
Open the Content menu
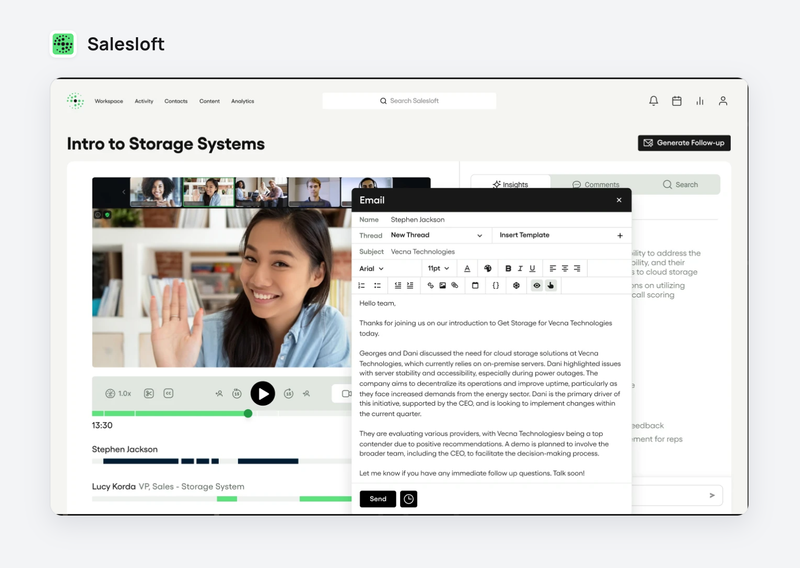point(209,101)
